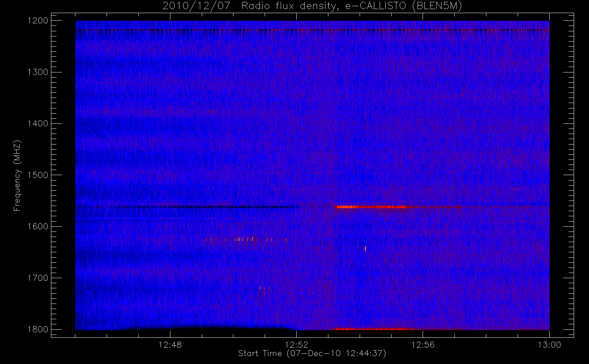The height and width of the screenshot is (364, 589).
Task: Click the 1200 frequency tick label
Action: [x=38, y=21]
